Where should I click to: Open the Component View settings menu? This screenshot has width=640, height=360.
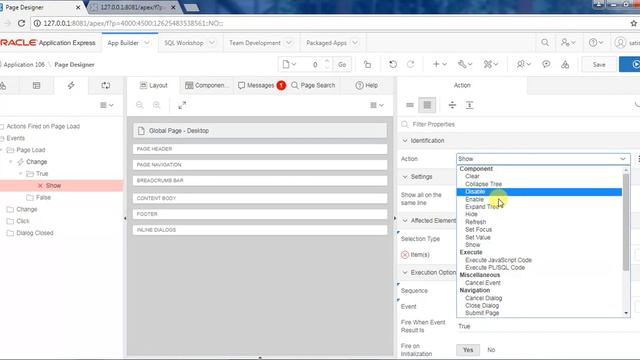tap(491, 64)
